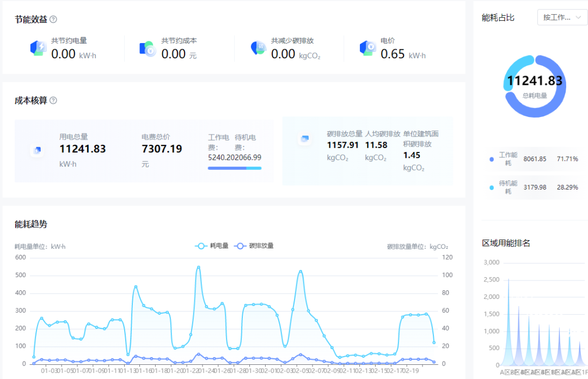Viewport: 588px width, 379px height.
Task: Click the 人均碳排放 value 11.58
Action: 376,145
